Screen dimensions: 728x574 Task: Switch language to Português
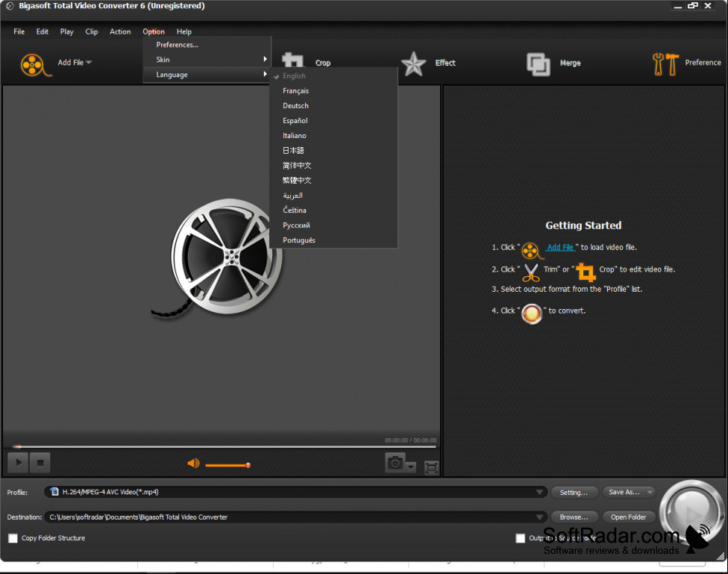coord(334,240)
